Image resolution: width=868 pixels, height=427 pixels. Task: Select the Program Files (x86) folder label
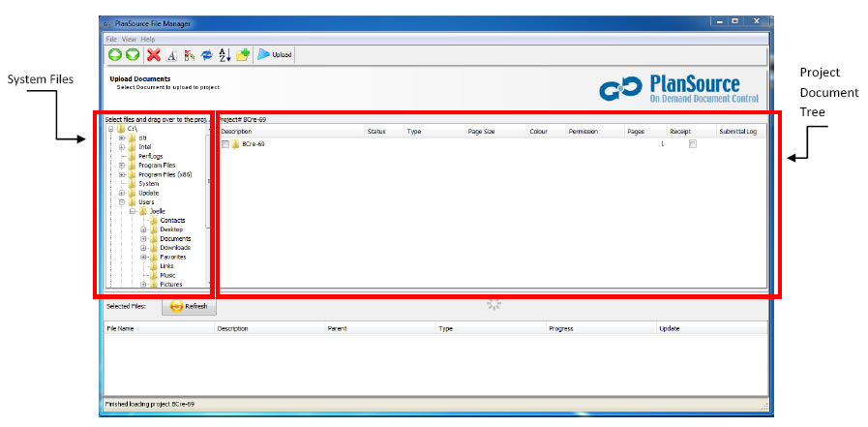pos(165,174)
